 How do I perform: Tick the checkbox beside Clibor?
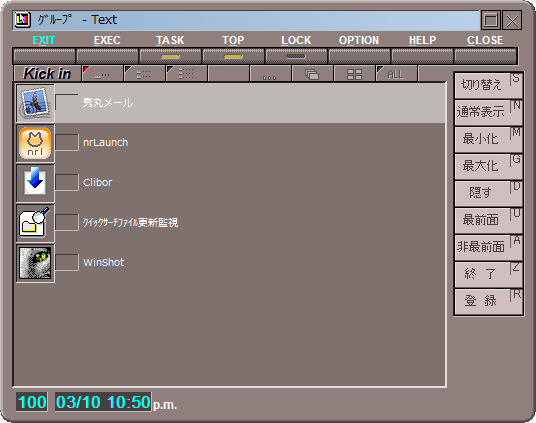[x=67, y=182]
